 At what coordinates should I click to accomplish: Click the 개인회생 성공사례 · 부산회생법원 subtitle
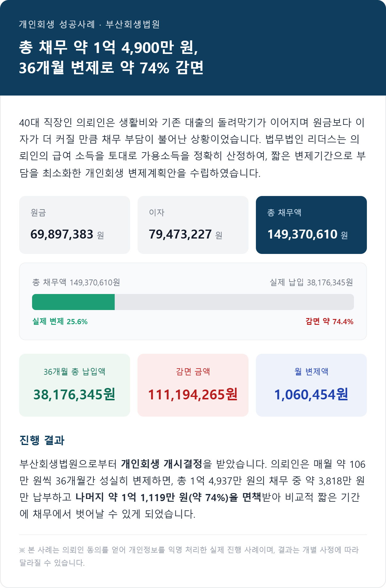pos(89,24)
